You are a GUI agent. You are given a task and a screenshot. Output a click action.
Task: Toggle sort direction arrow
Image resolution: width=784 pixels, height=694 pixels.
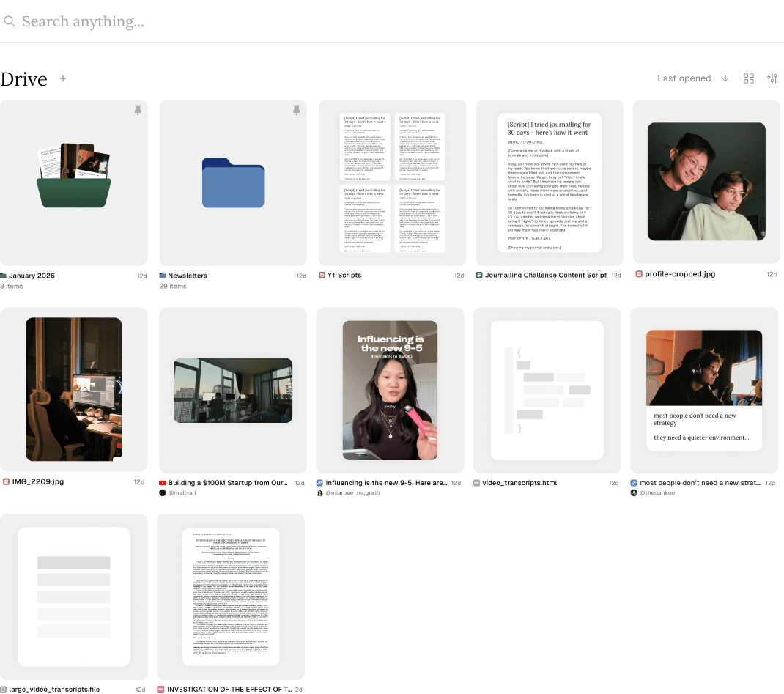[x=725, y=78]
